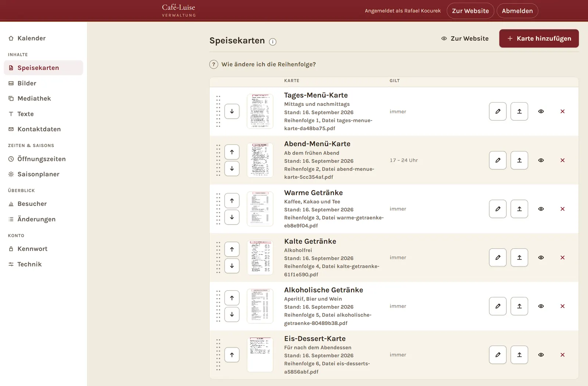The height and width of the screenshot is (386, 588).
Task: Open Bilder section in sidebar
Action: tap(43, 83)
